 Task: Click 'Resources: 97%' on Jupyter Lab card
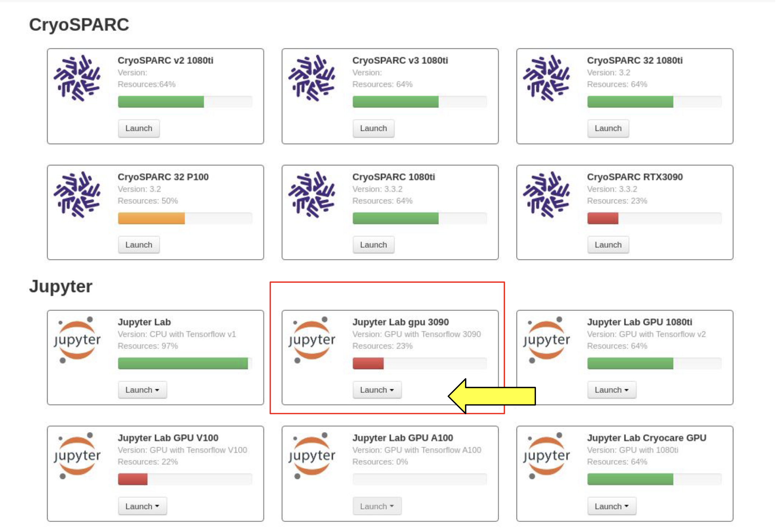(x=148, y=346)
